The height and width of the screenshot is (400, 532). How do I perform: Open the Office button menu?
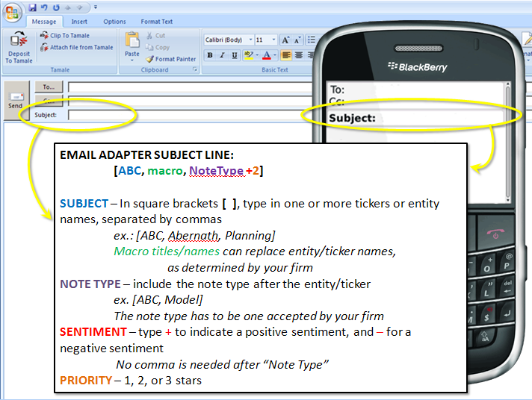click(12, 13)
